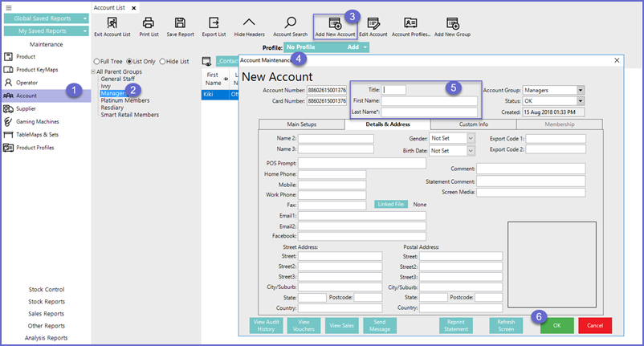Select Platinum Members in group tree

click(x=124, y=100)
